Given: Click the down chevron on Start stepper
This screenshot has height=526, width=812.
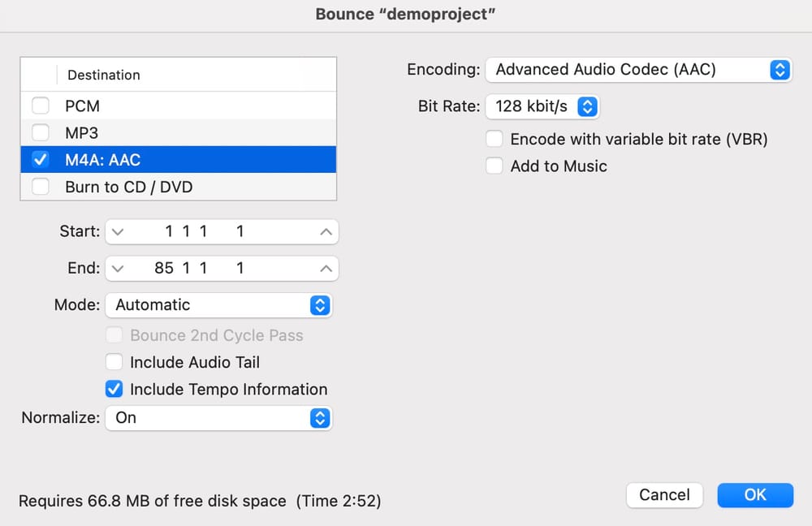Looking at the screenshot, I should pos(119,231).
